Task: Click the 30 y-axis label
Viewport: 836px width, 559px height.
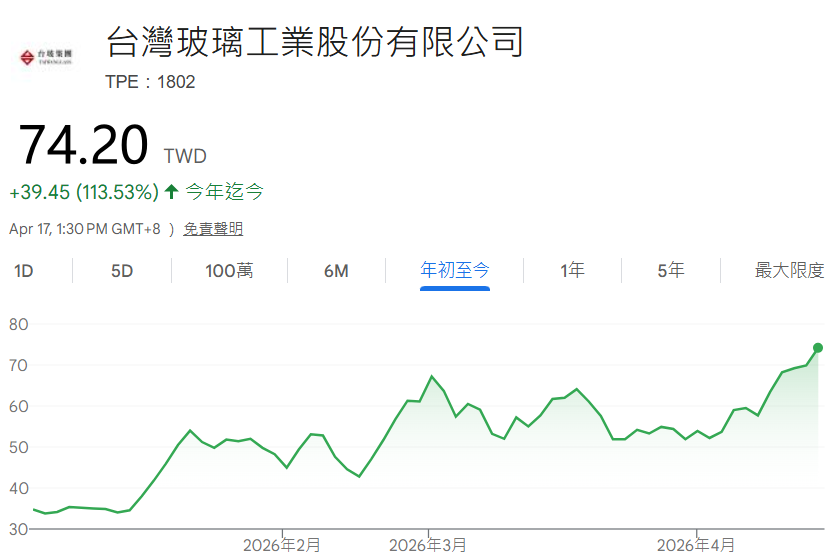Action: (18, 529)
